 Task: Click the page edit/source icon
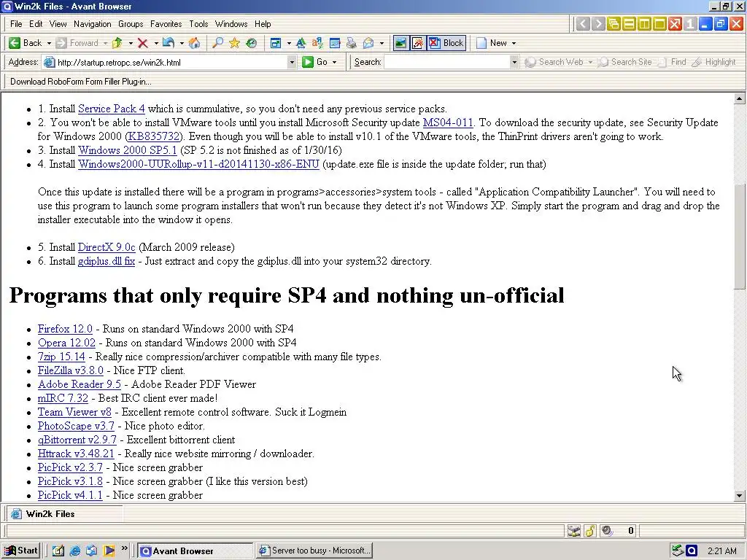pos(335,43)
